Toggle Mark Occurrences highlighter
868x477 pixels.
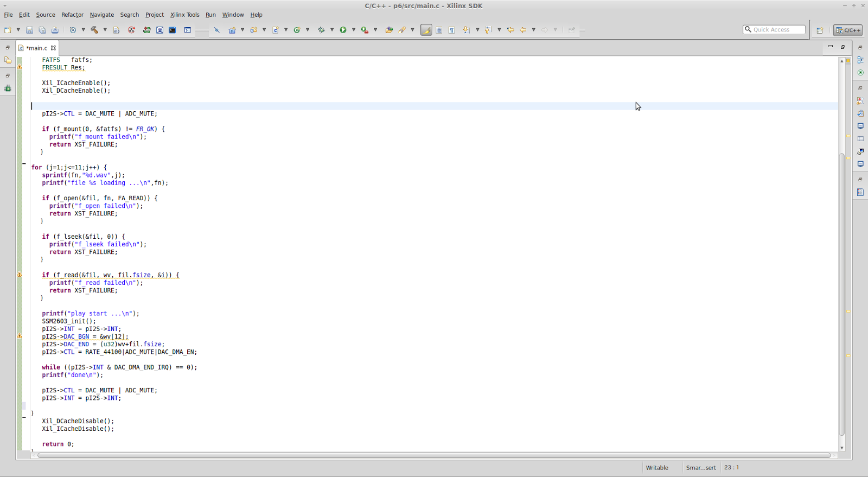tap(426, 30)
